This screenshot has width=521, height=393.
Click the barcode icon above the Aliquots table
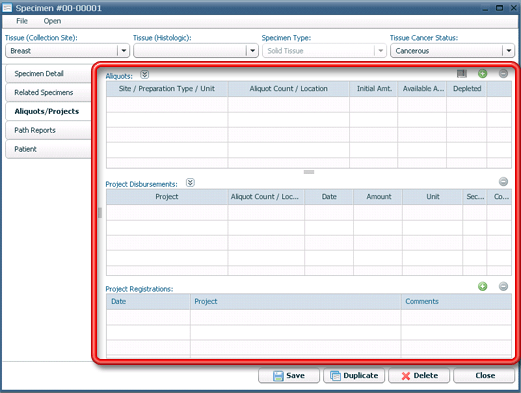[x=462, y=74]
